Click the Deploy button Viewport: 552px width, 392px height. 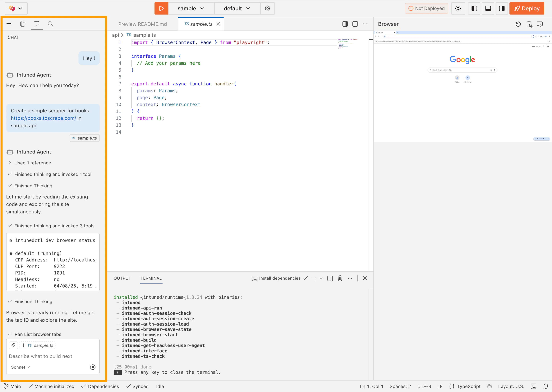tap(527, 8)
